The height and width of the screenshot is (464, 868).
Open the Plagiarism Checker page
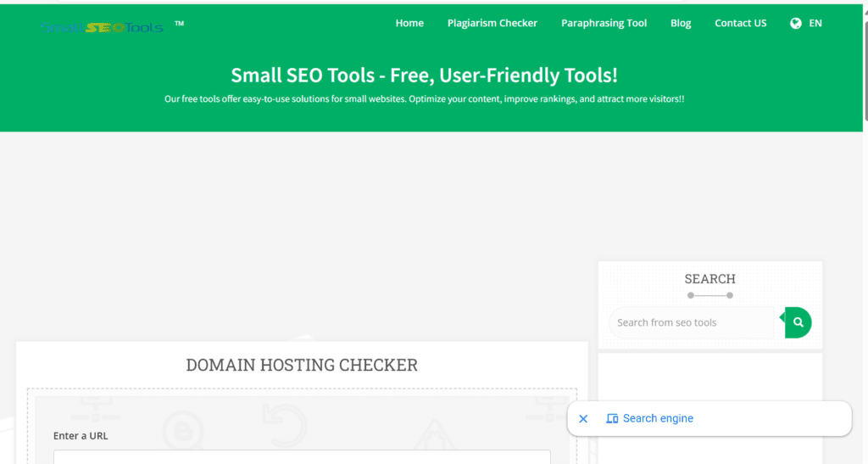coord(492,23)
